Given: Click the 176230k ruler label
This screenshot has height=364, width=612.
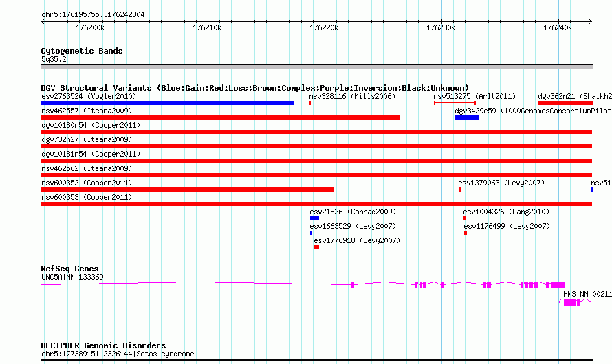Looking at the screenshot, I should pos(441,27).
